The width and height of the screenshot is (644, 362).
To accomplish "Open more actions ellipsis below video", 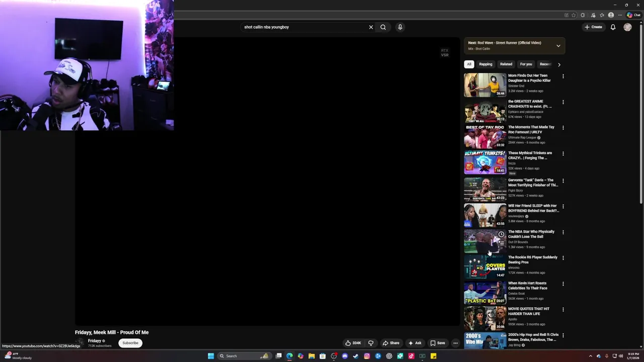I will click(455, 343).
